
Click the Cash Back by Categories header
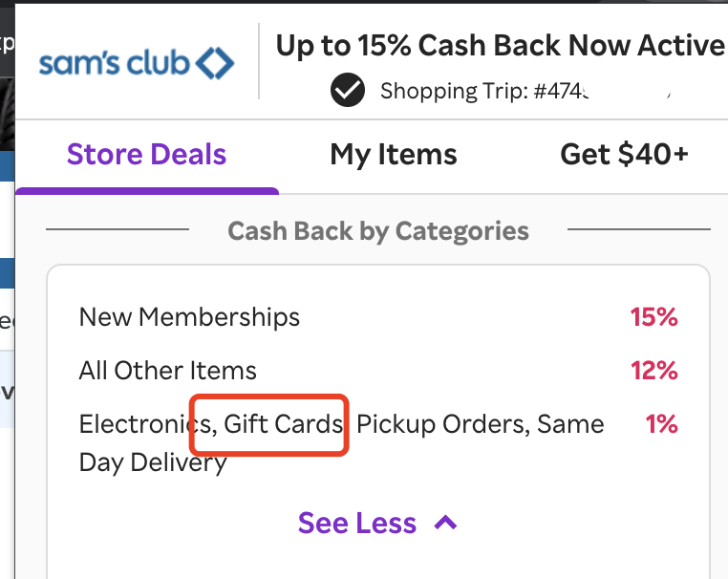[x=378, y=230]
